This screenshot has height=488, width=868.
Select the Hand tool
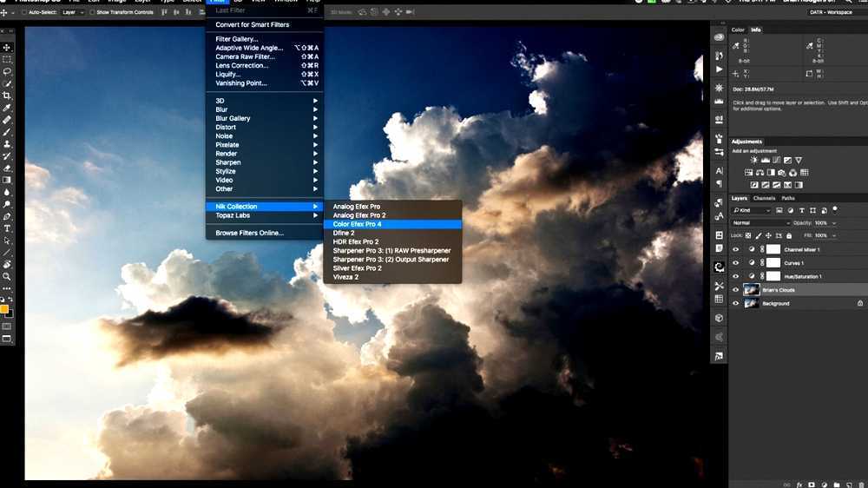click(x=7, y=265)
